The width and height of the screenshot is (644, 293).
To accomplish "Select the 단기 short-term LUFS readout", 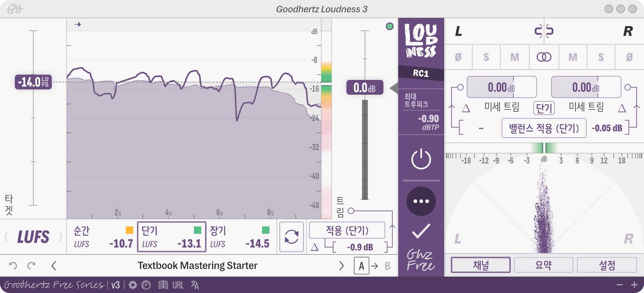I will pos(172,237).
